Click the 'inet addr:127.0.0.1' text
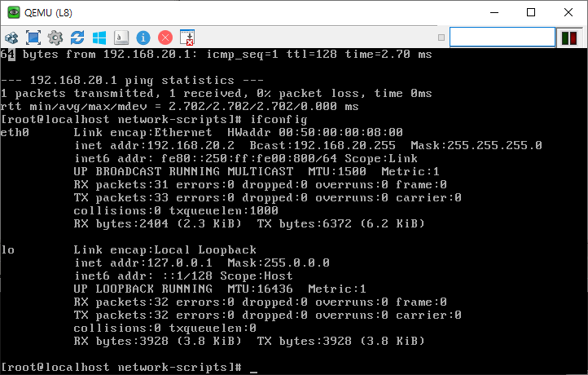Screen dimensions: 588x375 click(143, 262)
